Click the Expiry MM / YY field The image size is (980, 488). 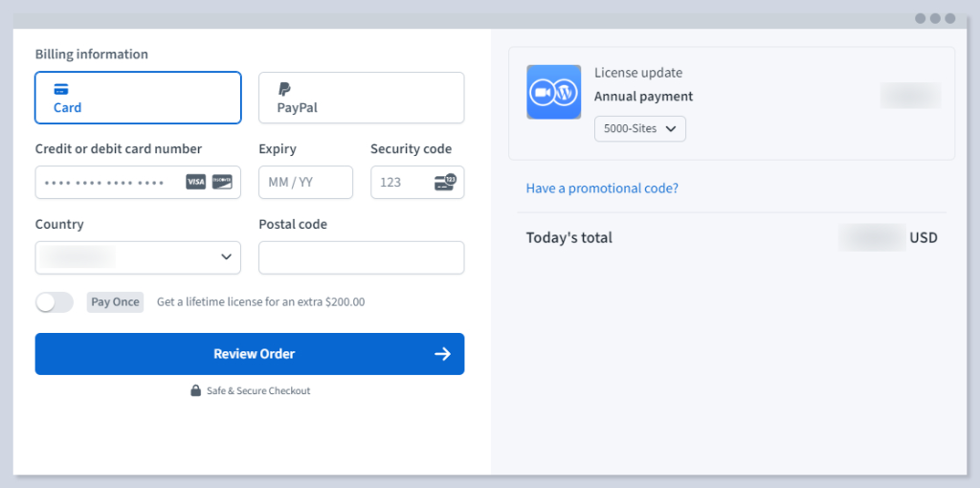(305, 182)
